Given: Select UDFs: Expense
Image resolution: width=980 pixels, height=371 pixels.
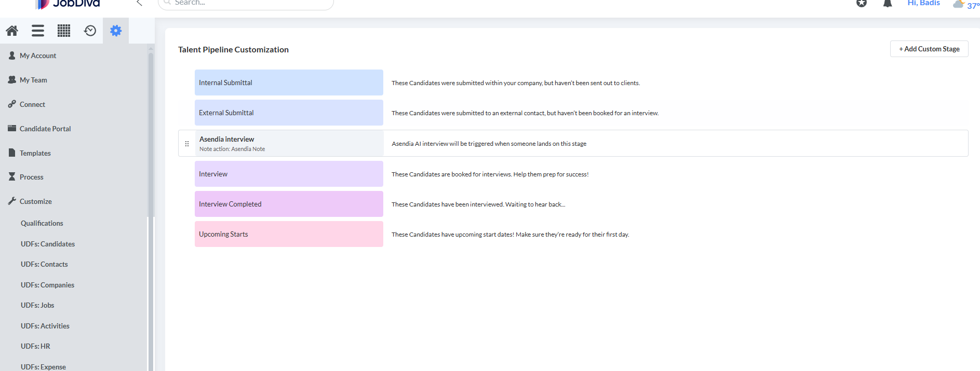Looking at the screenshot, I should click(x=43, y=366).
